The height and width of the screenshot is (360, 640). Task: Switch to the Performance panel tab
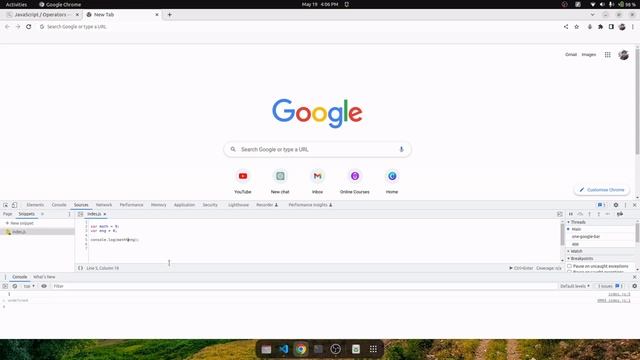131,205
